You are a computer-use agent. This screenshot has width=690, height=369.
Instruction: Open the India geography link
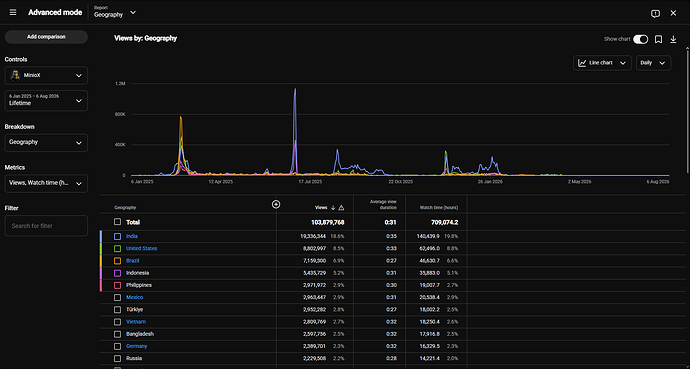tap(132, 236)
